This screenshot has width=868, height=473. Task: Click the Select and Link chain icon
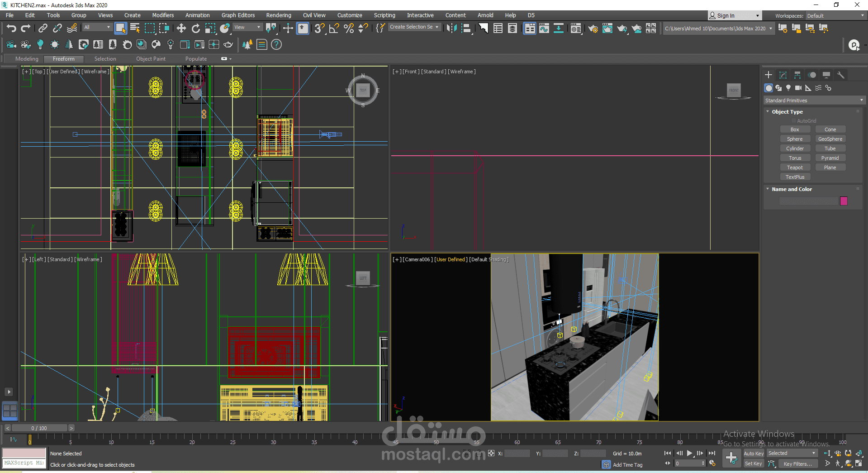(43, 29)
